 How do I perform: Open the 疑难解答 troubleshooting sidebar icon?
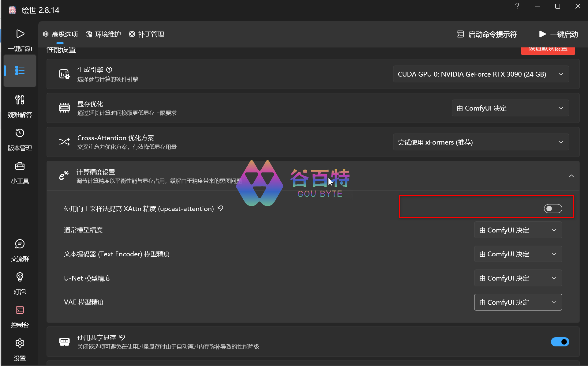pyautogui.click(x=20, y=105)
